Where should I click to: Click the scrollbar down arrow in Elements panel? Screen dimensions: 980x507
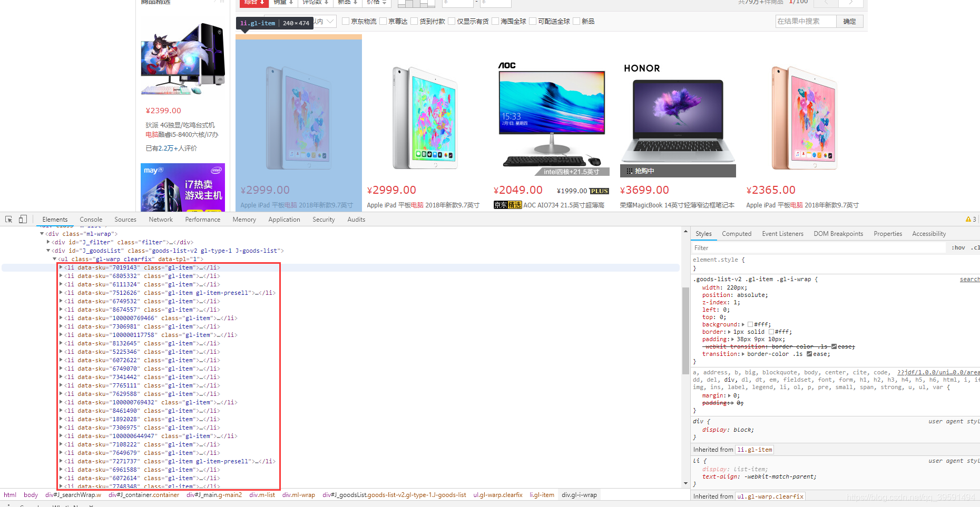[685, 483]
